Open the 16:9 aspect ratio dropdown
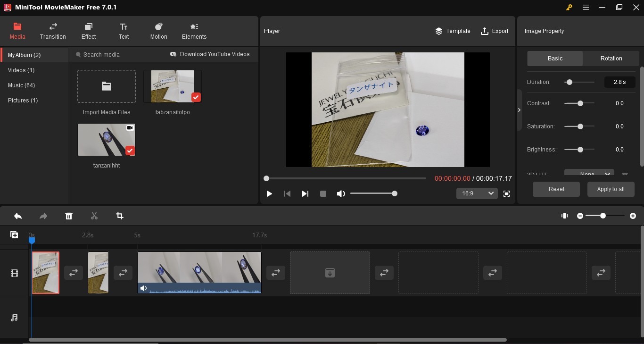Image resolution: width=644 pixels, height=344 pixels. pyautogui.click(x=477, y=193)
